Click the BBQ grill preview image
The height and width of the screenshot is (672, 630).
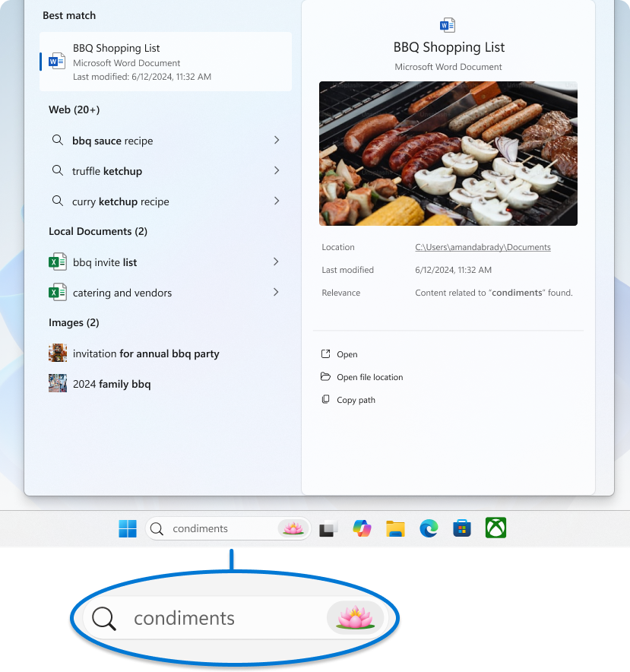pyautogui.click(x=448, y=154)
